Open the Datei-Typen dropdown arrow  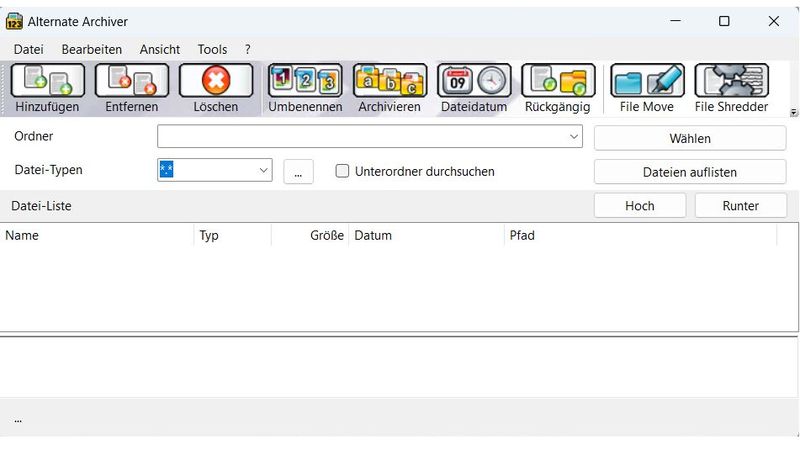click(263, 170)
